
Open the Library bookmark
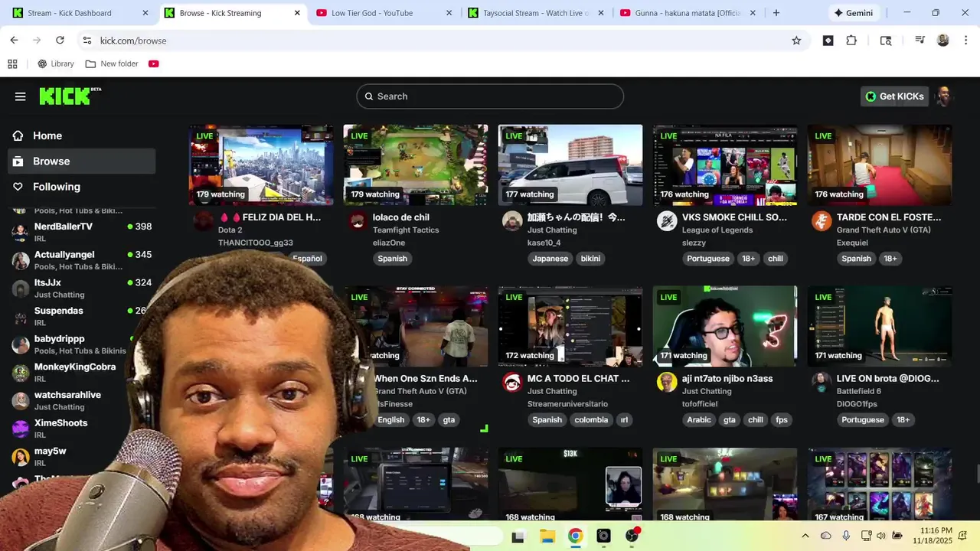pyautogui.click(x=56, y=64)
